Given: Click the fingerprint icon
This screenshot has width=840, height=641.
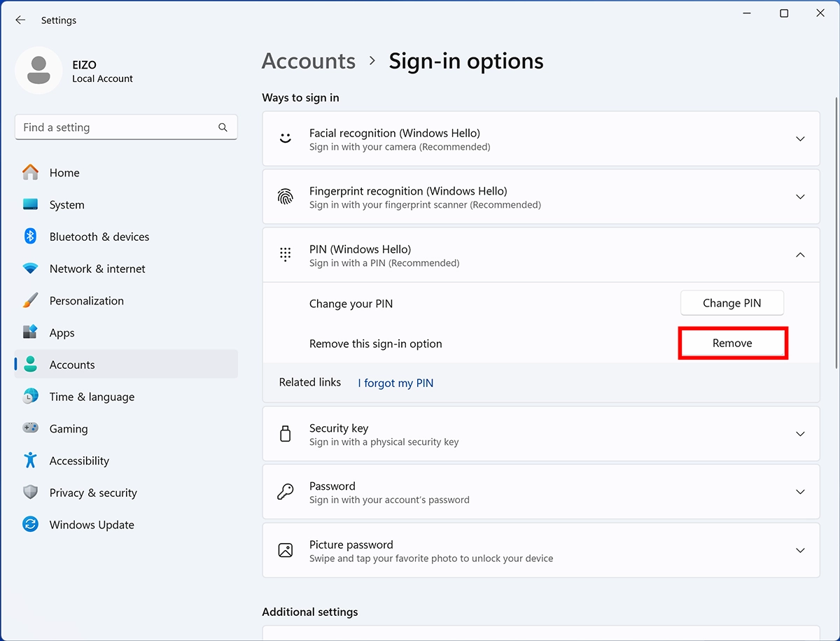Looking at the screenshot, I should pos(285,197).
